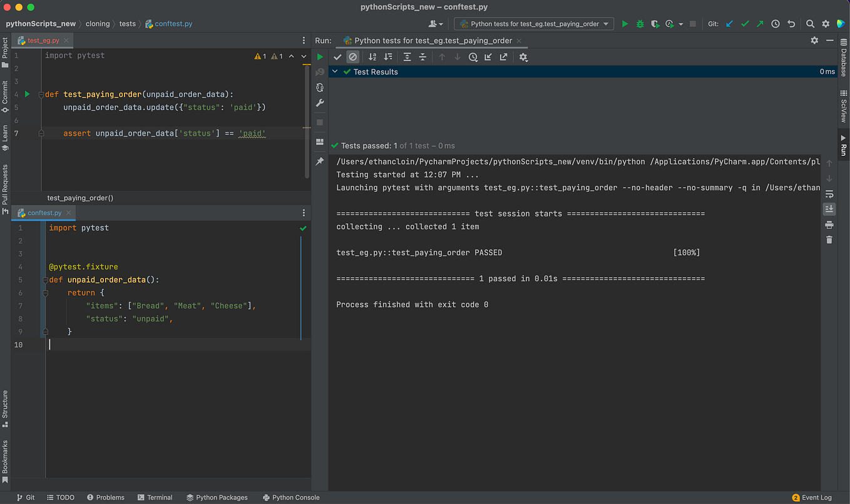This screenshot has height=504, width=850.
Task: Start debugging the current run configuration
Action: pos(639,23)
